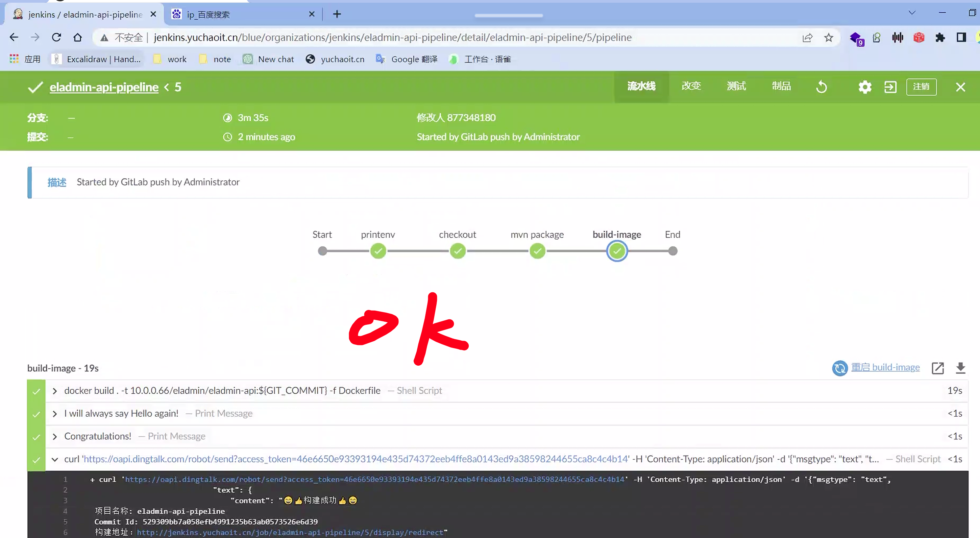980x538 pixels.
Task: Click the rerun pipeline icon
Action: [822, 87]
